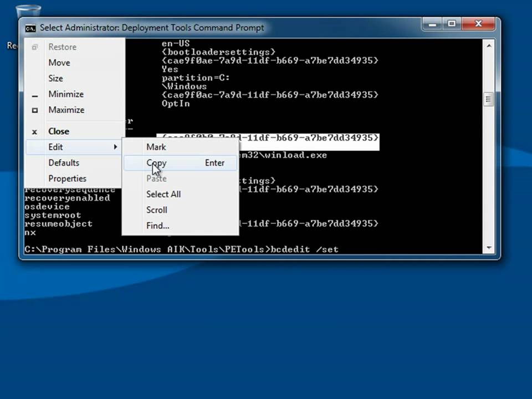
Task: Open the Recycle Bin on the desktop
Action: [28, 11]
